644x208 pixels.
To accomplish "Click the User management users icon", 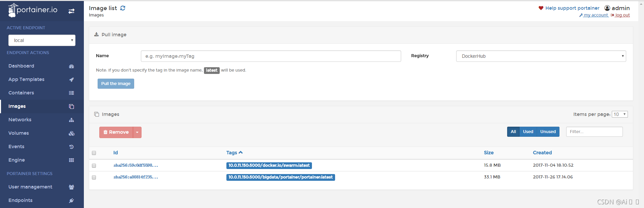I will tap(71, 187).
